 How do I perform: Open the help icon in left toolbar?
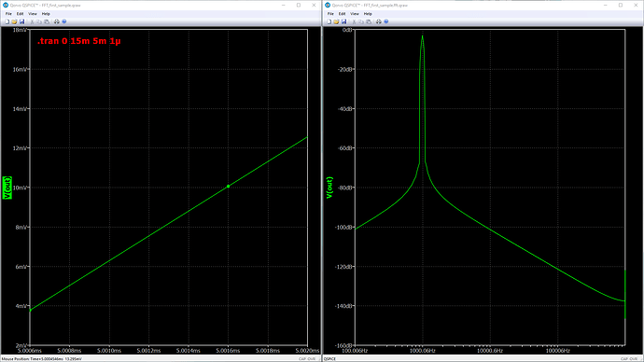pos(64,21)
